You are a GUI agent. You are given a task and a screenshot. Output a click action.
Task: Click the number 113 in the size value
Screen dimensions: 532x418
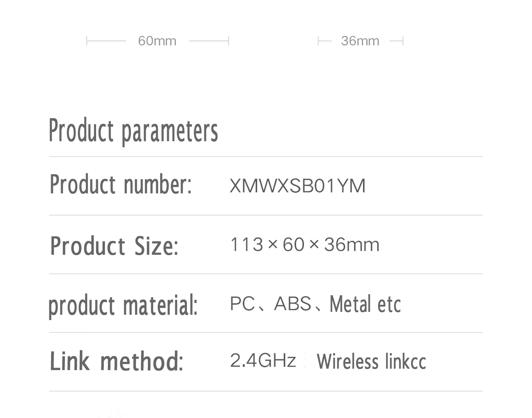(x=247, y=244)
